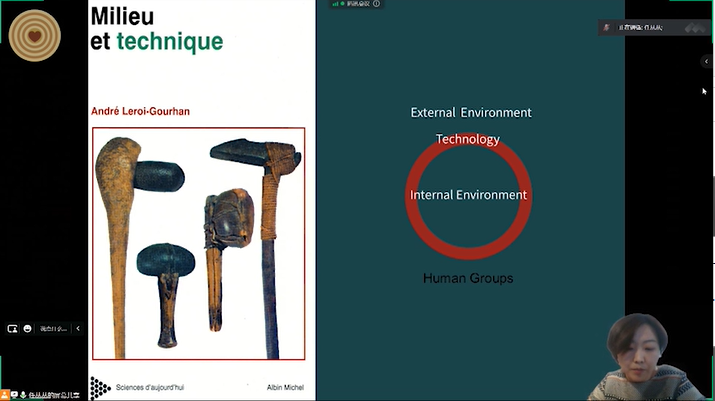Click the screen-share view icon in bottom-left toolbar
This screenshot has height=401, width=715.
click(x=12, y=328)
